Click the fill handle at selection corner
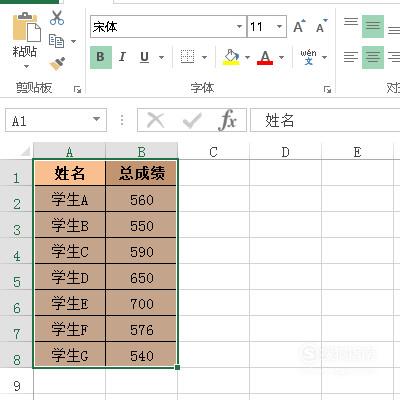The image size is (400, 400). pyautogui.click(x=177, y=367)
